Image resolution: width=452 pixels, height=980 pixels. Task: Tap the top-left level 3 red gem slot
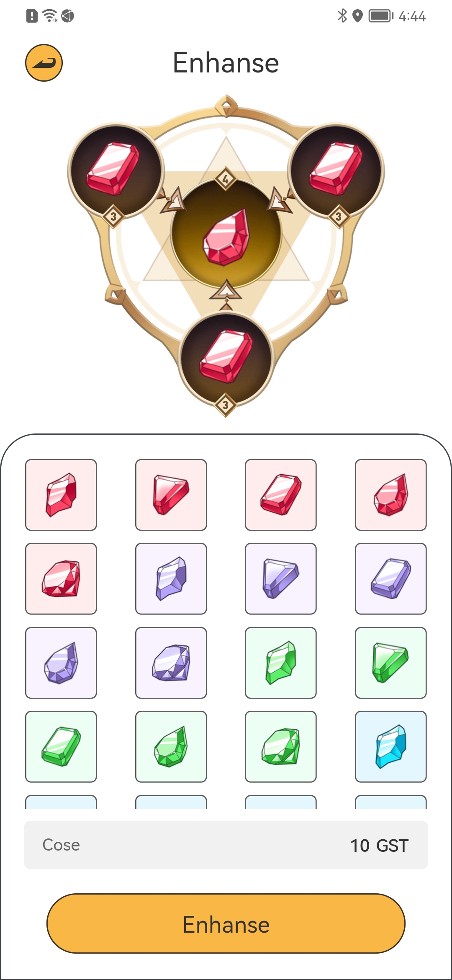coord(116,170)
